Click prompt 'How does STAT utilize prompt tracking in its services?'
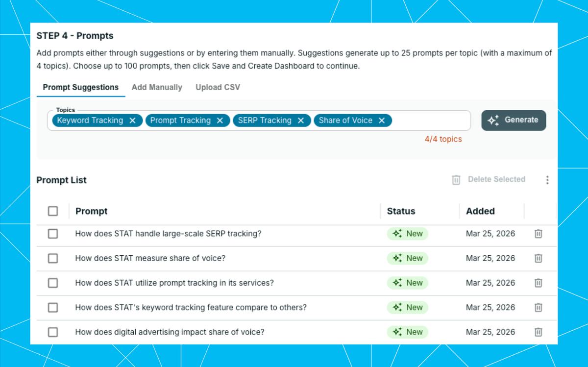 [174, 283]
